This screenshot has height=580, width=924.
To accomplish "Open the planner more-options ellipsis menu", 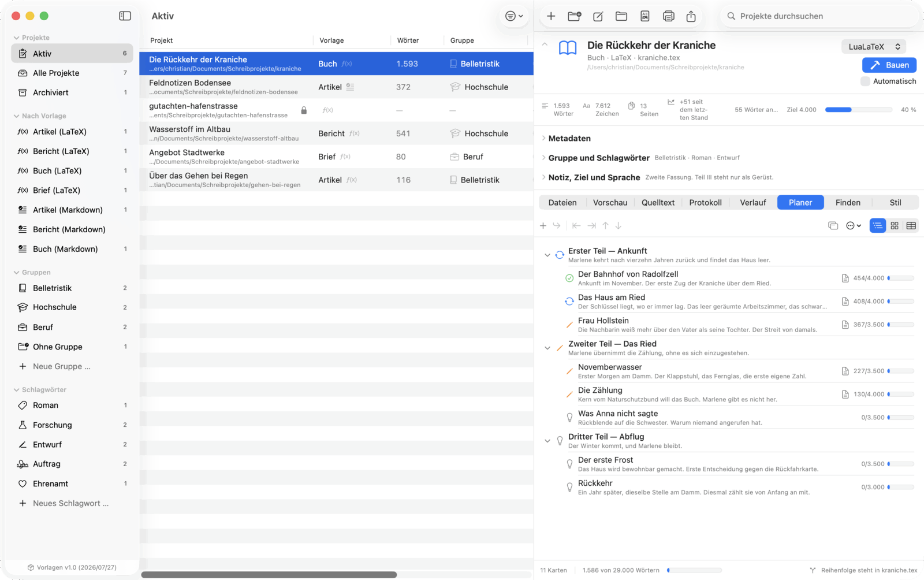I will pos(854,226).
